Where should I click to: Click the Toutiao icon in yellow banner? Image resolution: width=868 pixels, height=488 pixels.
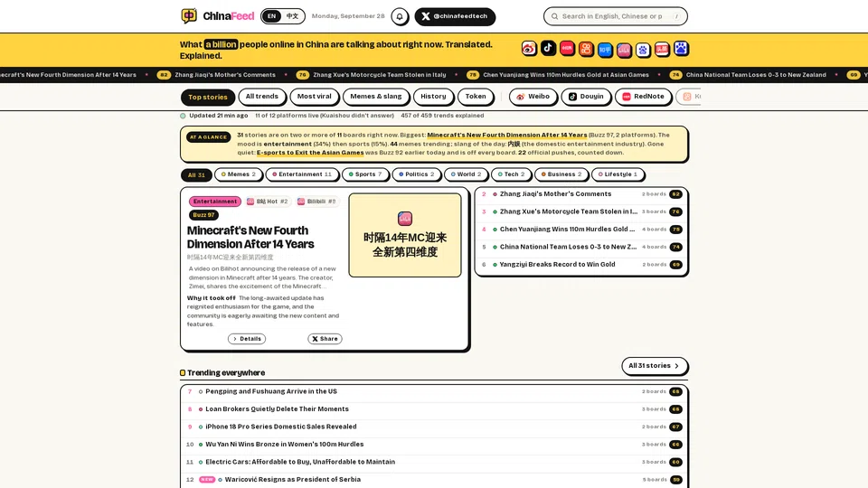662,49
